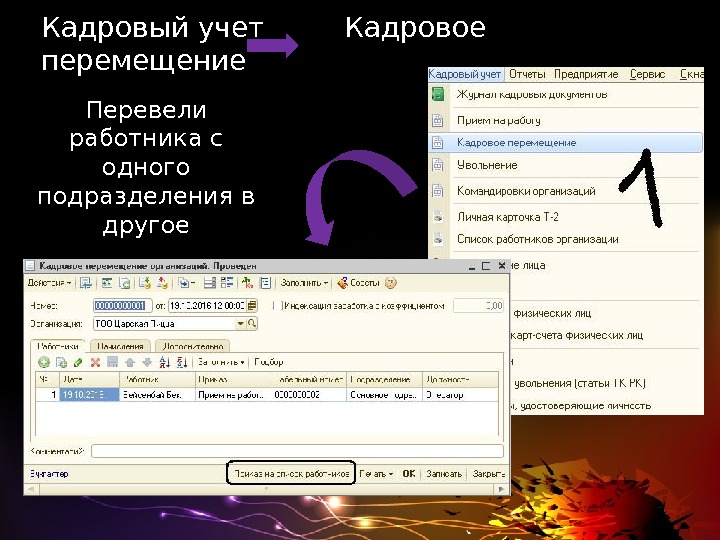
Task: Sort the table ascending
Action: [x=164, y=362]
